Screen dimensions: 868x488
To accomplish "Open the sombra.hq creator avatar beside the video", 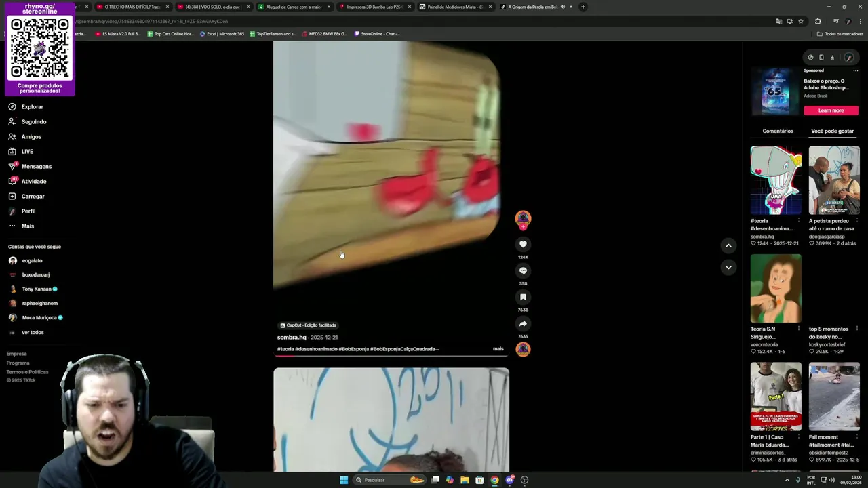I will click(x=523, y=218).
